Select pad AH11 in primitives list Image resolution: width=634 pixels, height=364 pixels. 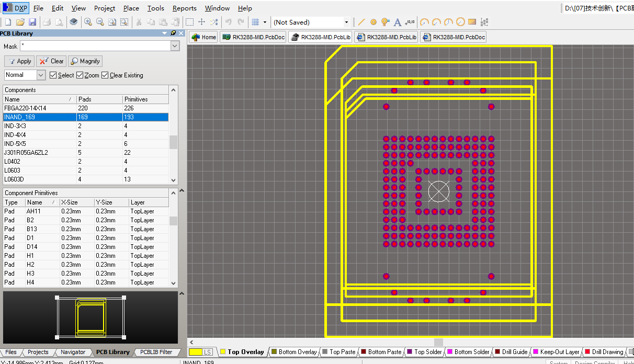click(x=86, y=211)
